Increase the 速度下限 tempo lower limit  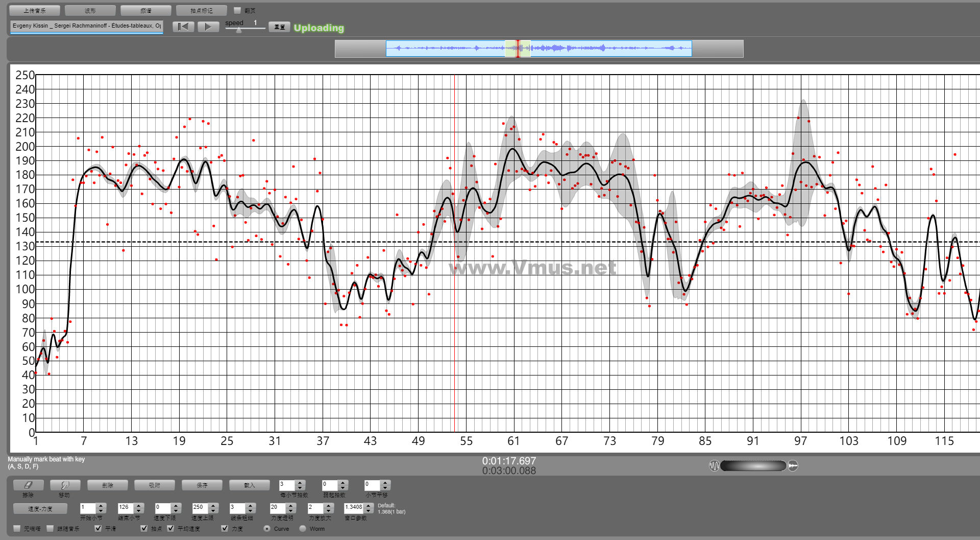tap(177, 506)
